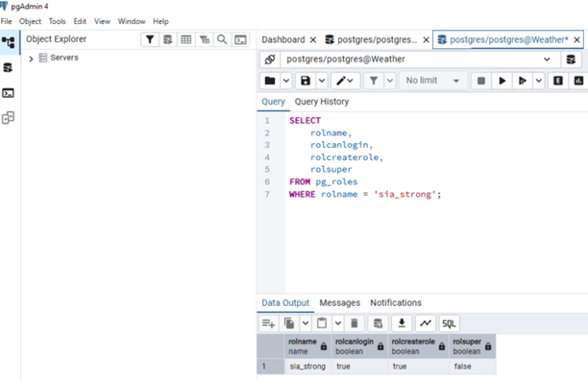Click the Filtered Rows icon in Object Explorer
Image resolution: width=588 pixels, height=381 pixels.
click(x=150, y=39)
